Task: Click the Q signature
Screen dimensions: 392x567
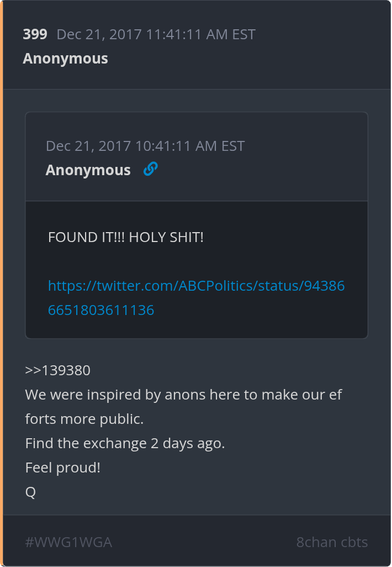Action: [30, 492]
